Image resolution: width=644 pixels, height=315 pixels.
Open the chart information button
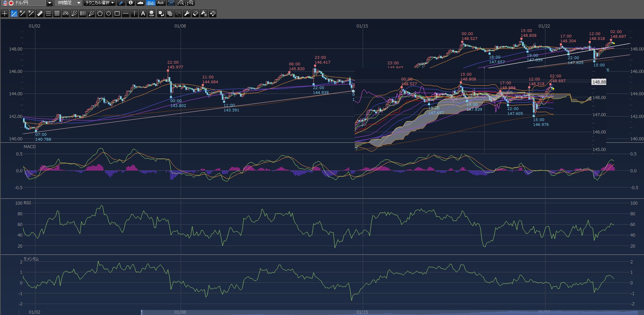click(x=131, y=3)
